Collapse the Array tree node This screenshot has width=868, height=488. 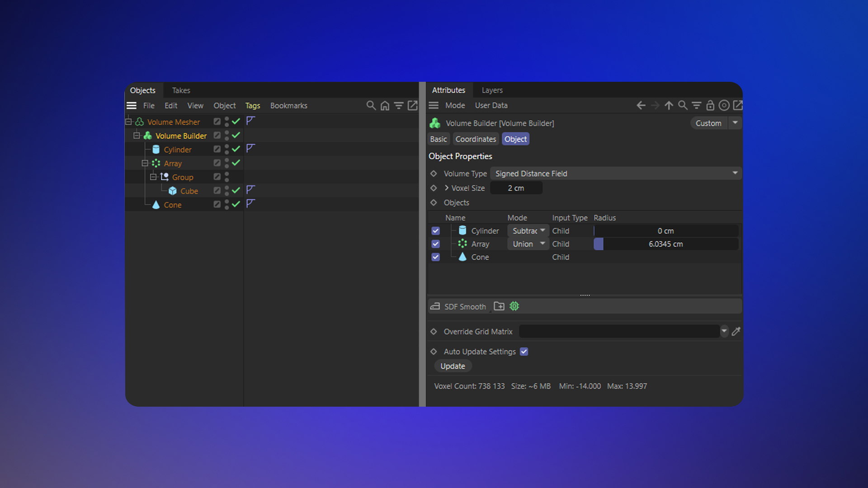[145, 164]
